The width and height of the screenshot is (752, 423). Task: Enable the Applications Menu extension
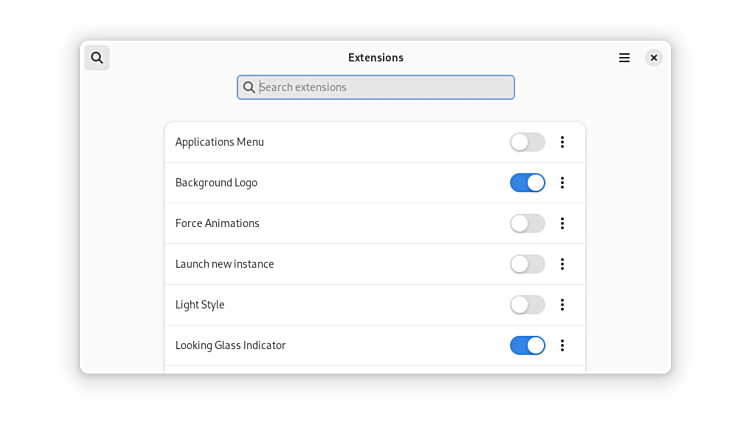527,142
